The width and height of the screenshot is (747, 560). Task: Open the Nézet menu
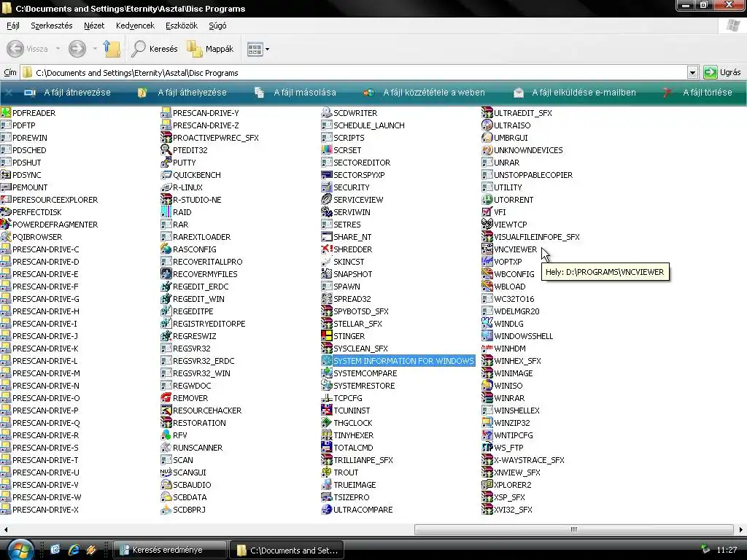[94, 26]
